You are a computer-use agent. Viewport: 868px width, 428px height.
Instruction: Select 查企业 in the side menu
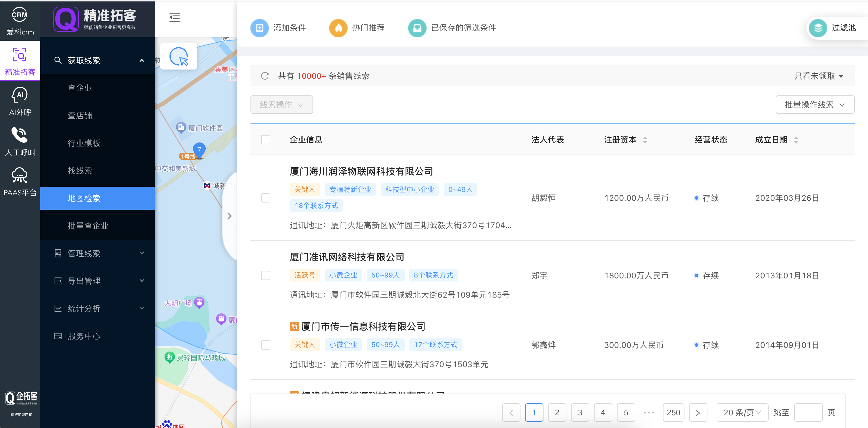click(80, 88)
